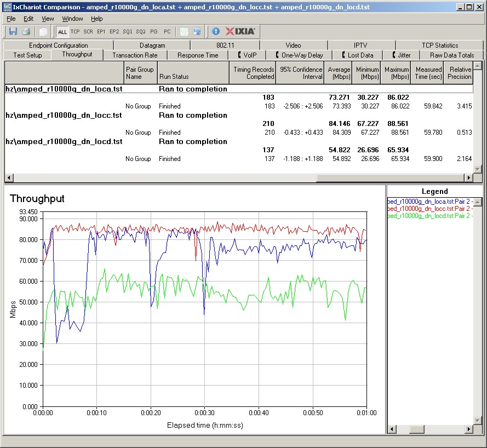Switch to the TCP Statistics tab
Screen dimensions: 487x448
(440, 45)
